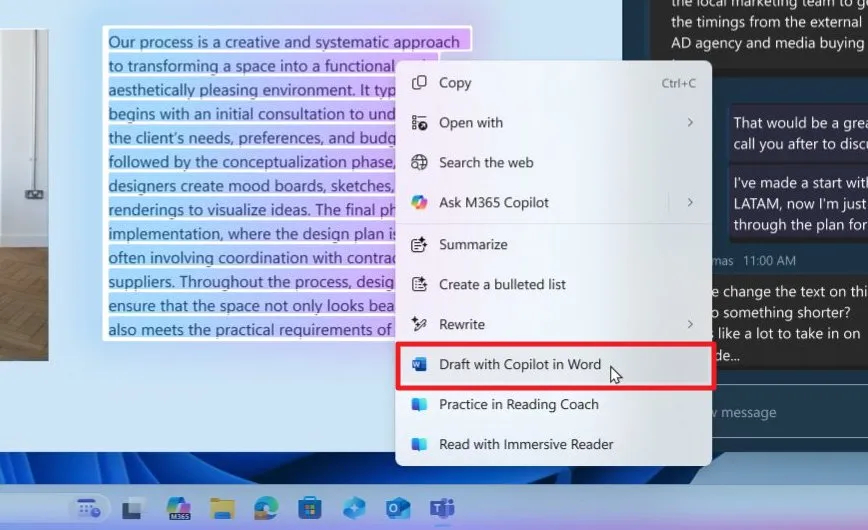Click the new message box in Teams chat
This screenshot has width=868, height=530.
[x=790, y=413]
